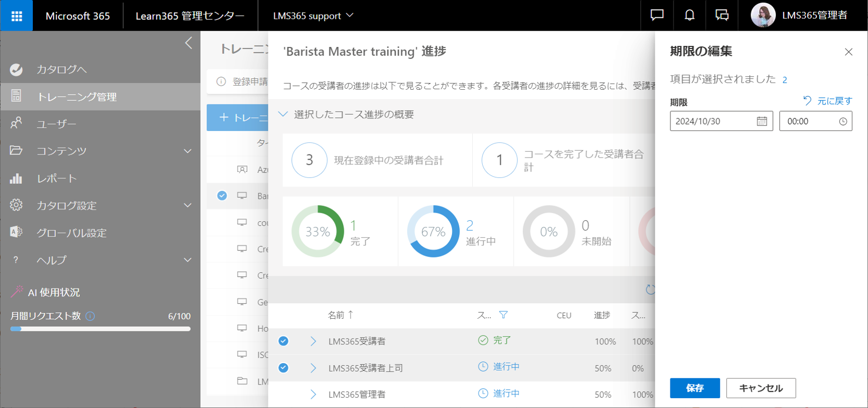The width and height of the screenshot is (868, 408).
Task: Expand the ヘルプ submenu chevron
Action: [188, 260]
